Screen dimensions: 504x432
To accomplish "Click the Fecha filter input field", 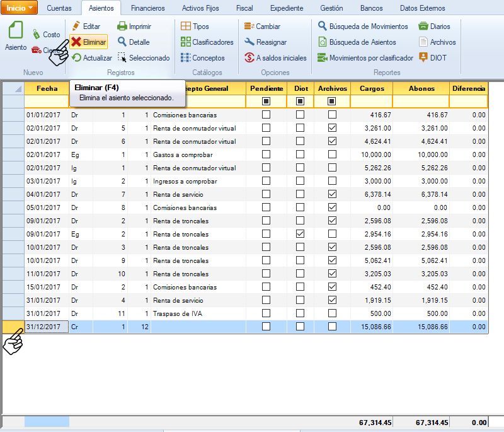I will [46, 101].
